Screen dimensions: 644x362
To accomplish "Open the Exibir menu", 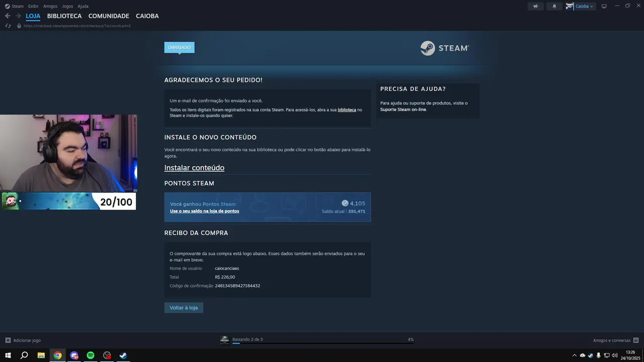I will [33, 6].
